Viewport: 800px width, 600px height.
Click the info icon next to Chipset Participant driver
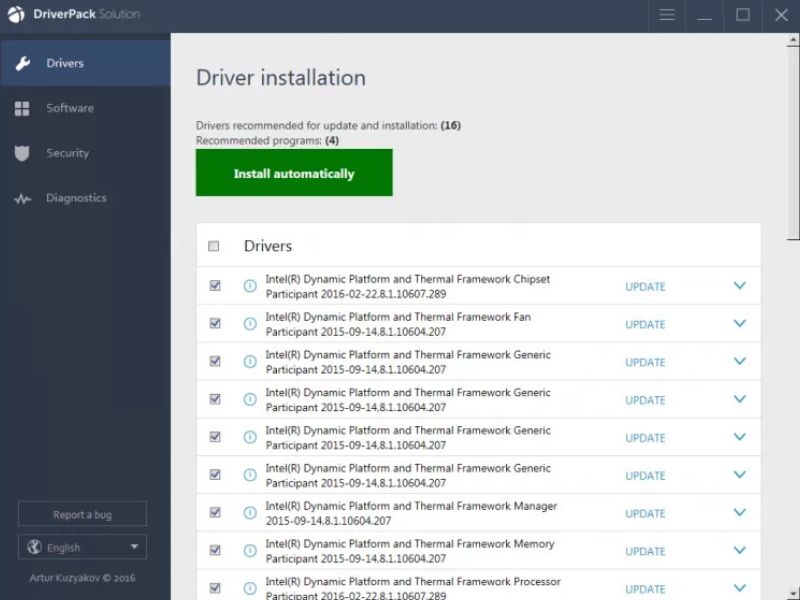pyautogui.click(x=249, y=286)
